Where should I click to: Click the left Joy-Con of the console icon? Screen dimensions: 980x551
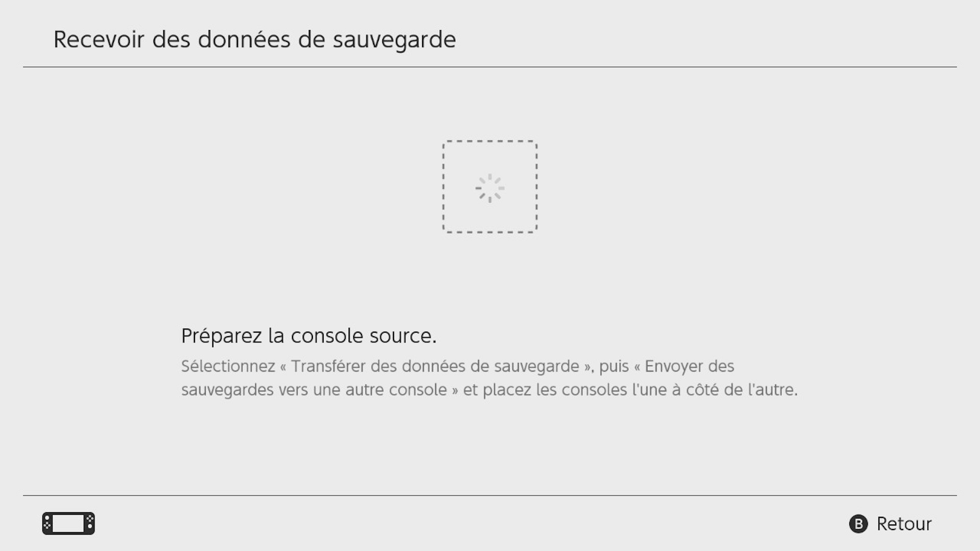pyautogui.click(x=47, y=523)
